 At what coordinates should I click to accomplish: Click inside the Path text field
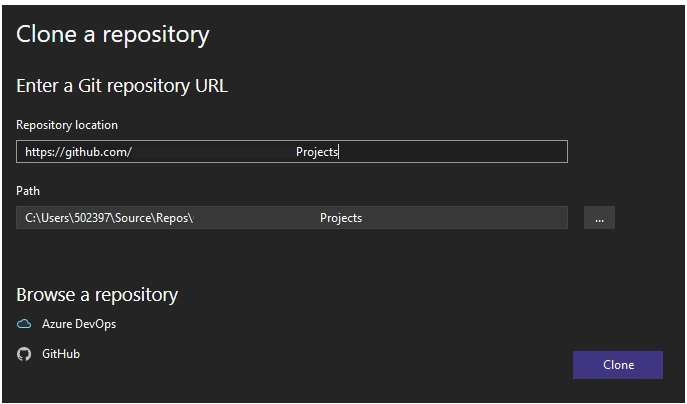[x=292, y=217]
